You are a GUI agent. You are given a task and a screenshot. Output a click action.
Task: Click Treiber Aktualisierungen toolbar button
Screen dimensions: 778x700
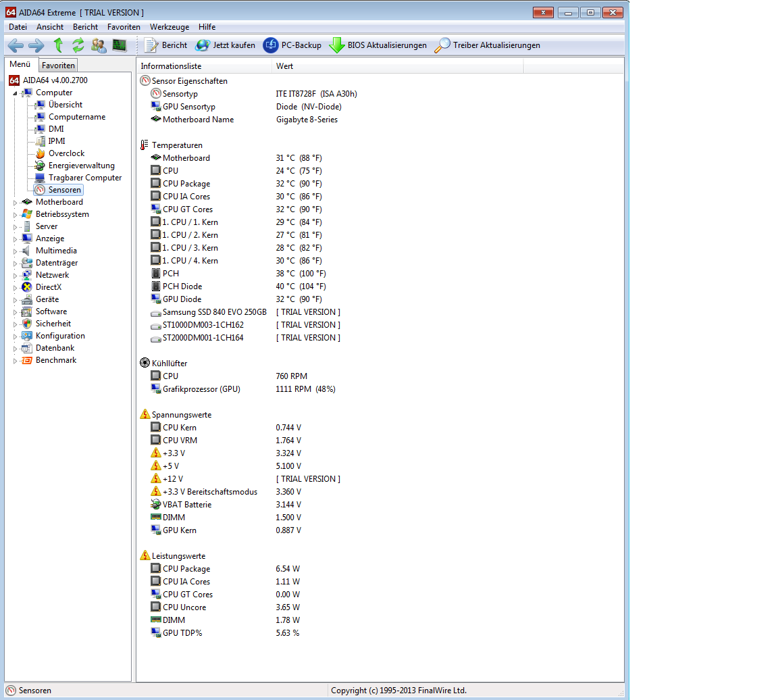[487, 45]
